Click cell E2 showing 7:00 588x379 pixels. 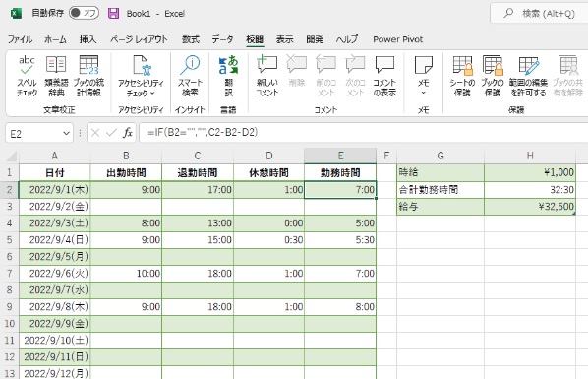[340, 190]
